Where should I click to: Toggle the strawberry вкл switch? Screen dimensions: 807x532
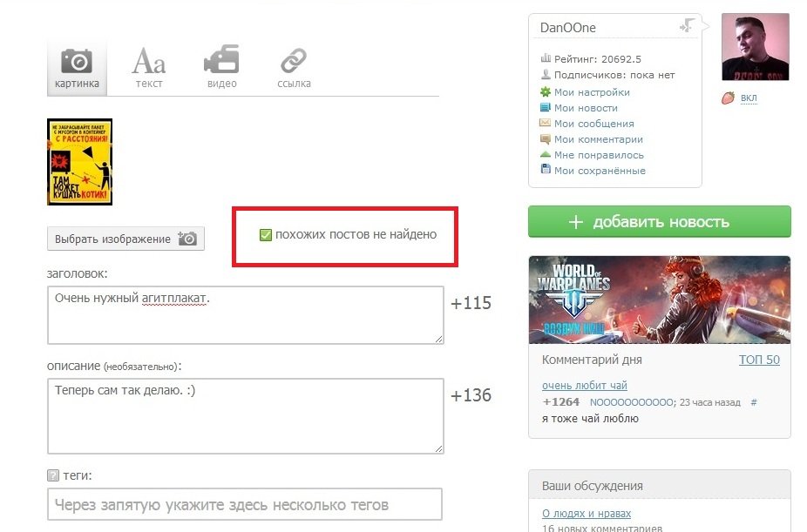point(748,98)
